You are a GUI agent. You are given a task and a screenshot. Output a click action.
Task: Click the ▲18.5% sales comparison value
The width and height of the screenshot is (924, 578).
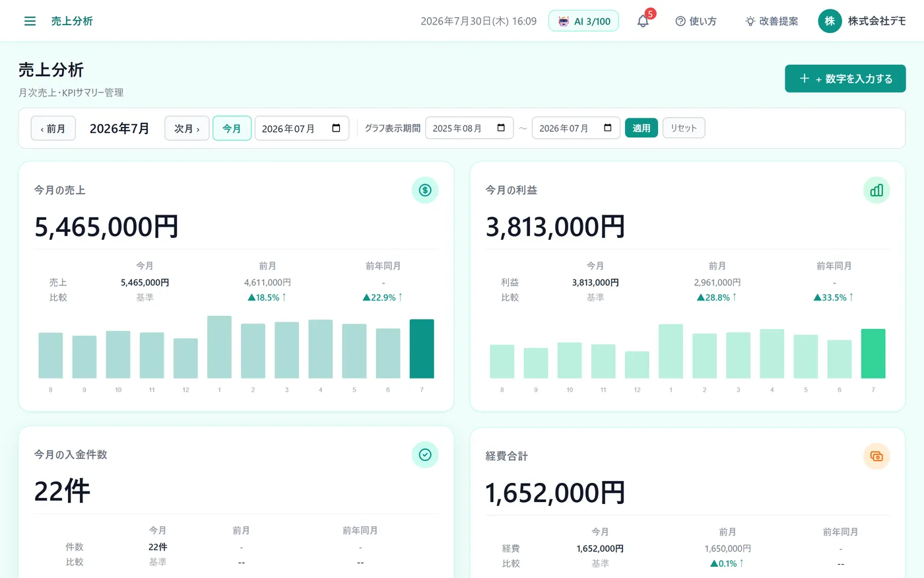(x=267, y=297)
